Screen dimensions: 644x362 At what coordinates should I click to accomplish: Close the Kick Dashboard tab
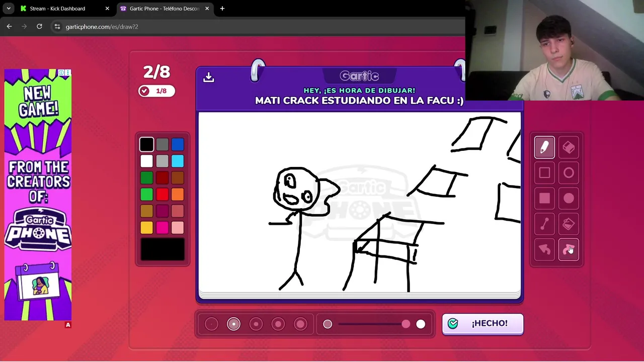coord(107,9)
